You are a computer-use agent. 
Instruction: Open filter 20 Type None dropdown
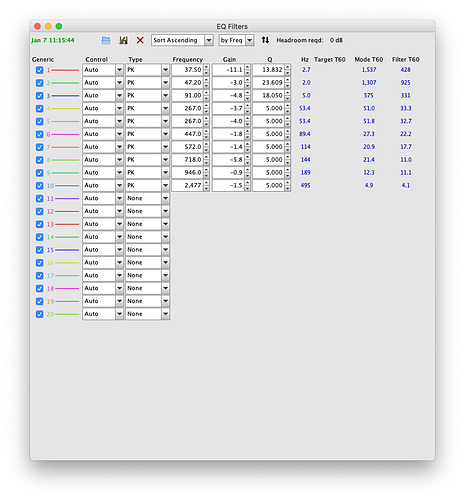click(148, 314)
